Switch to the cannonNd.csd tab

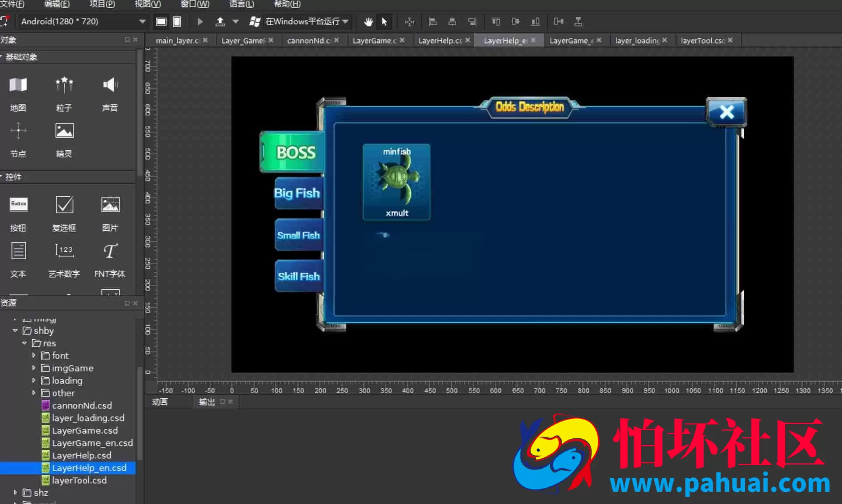click(312, 40)
